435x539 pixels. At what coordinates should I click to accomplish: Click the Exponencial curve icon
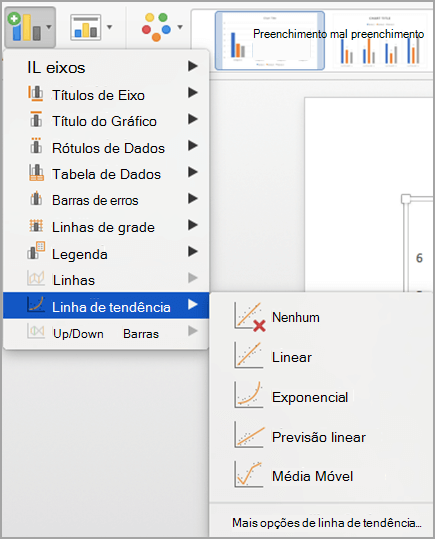[249, 395]
